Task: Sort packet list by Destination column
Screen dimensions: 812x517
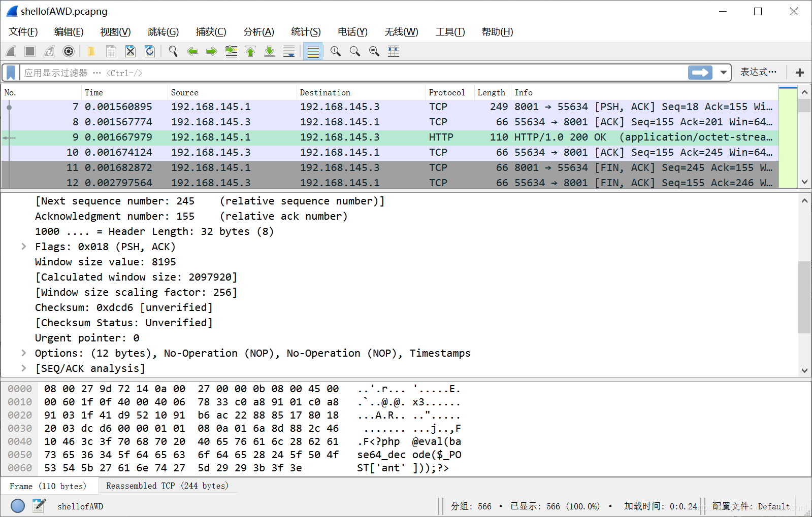Action: [362, 92]
